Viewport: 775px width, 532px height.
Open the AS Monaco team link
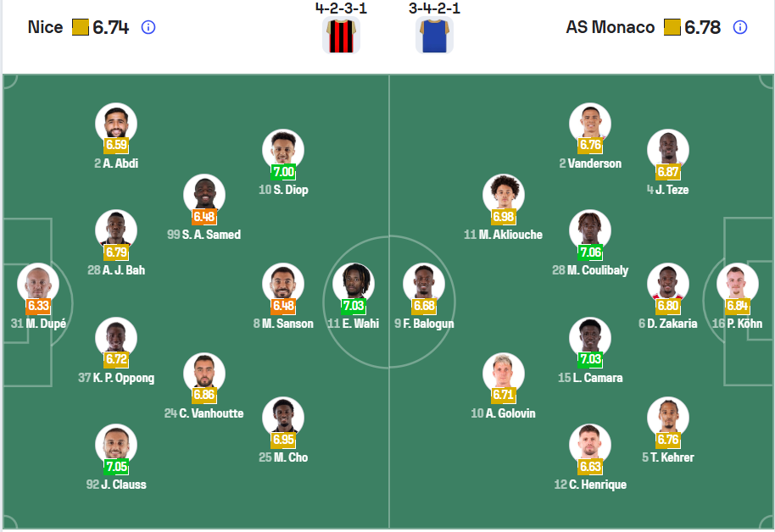tap(610, 27)
